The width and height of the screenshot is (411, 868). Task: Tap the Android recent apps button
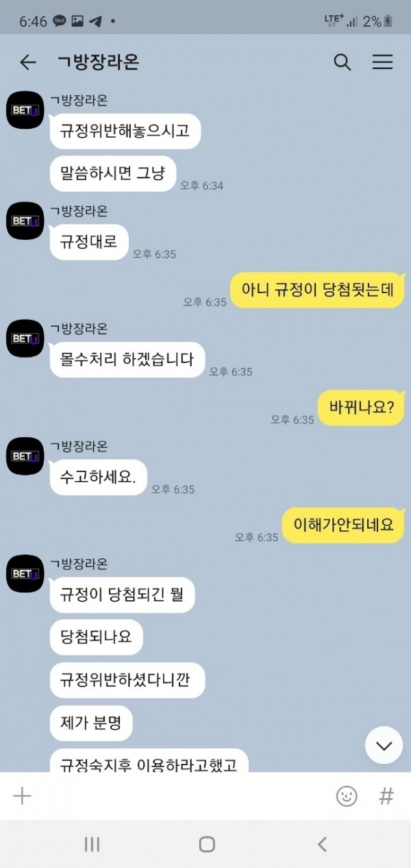coord(92,844)
